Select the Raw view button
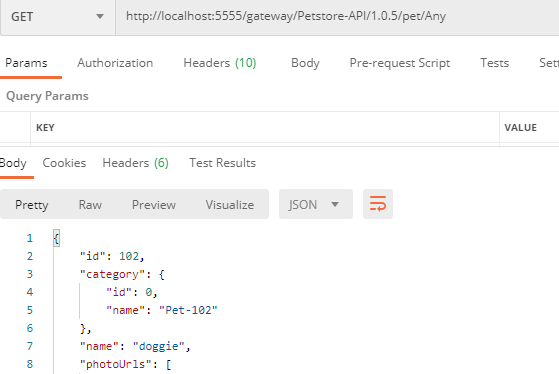Image resolution: width=559 pixels, height=374 pixels. (x=90, y=205)
